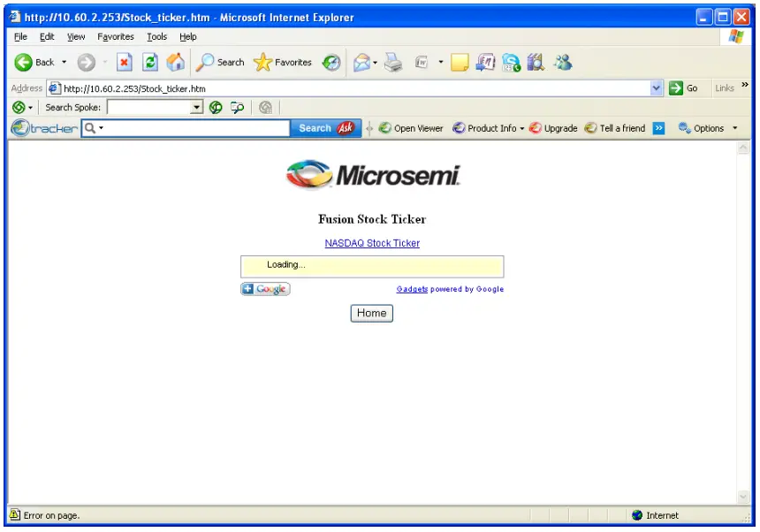The width and height of the screenshot is (760, 532).
Task: Click the Mail toolbar icon
Action: tap(361, 63)
